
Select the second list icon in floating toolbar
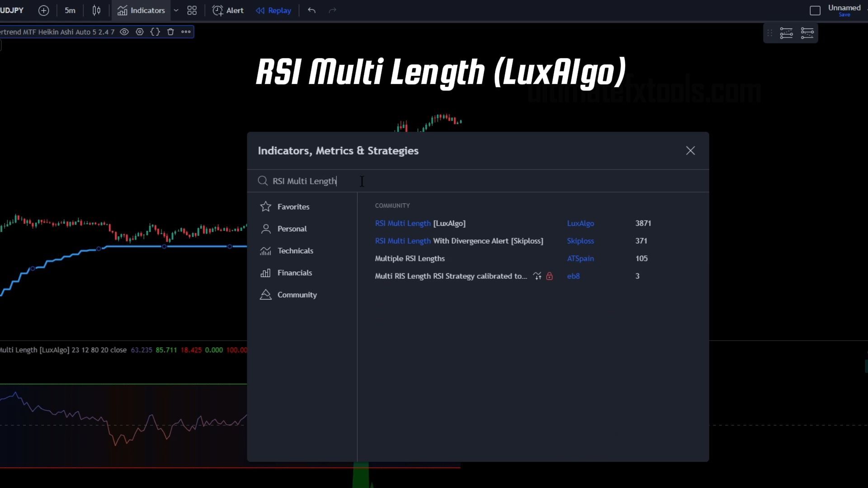click(x=807, y=33)
